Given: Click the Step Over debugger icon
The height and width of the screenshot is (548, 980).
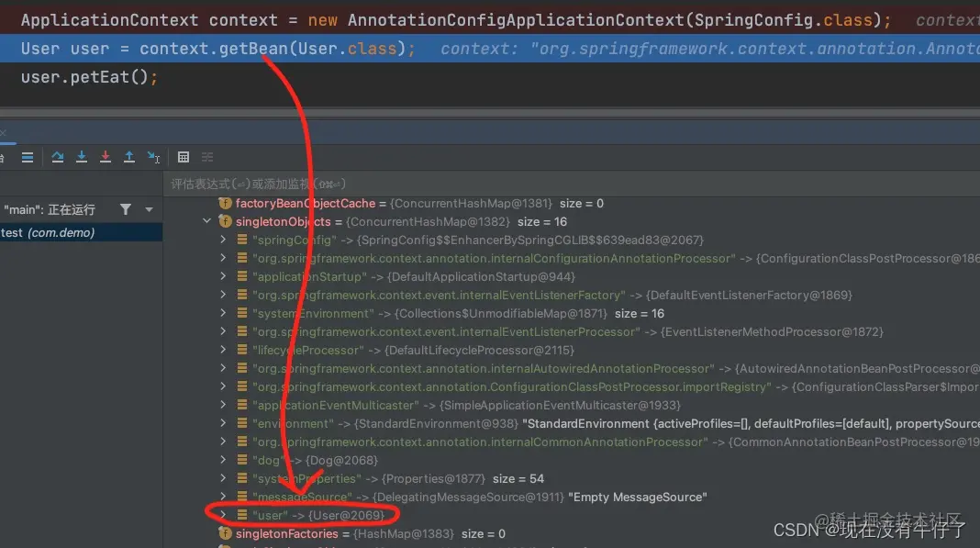Looking at the screenshot, I should coord(58,157).
